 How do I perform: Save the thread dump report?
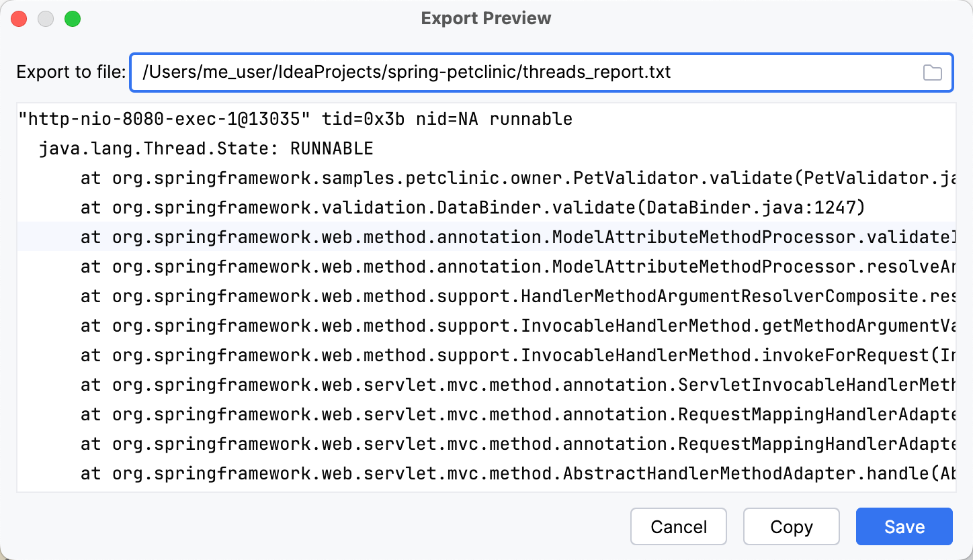tap(904, 526)
